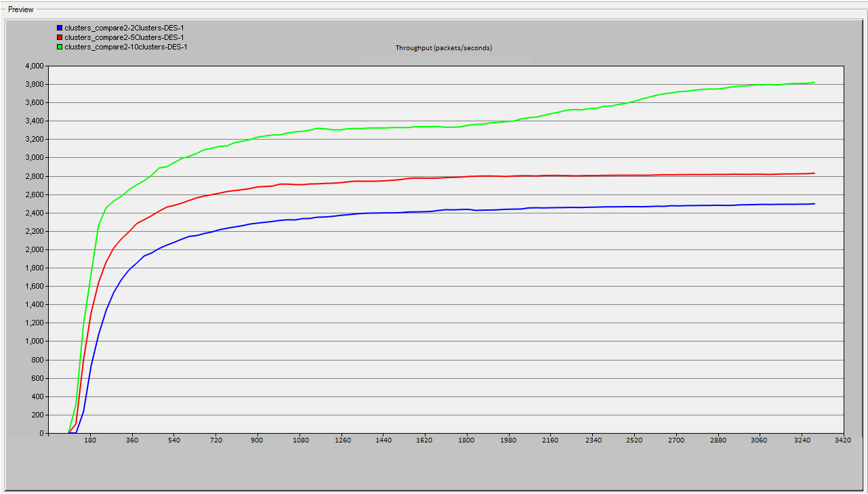Click the 3060 x-axis label
Image resolution: width=868 pixels, height=494 pixels.
pyautogui.click(x=760, y=440)
